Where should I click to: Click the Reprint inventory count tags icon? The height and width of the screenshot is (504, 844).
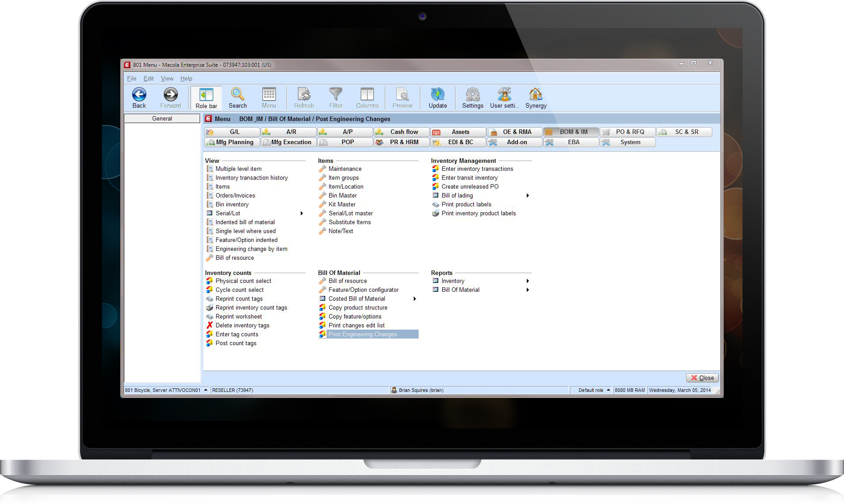click(210, 307)
